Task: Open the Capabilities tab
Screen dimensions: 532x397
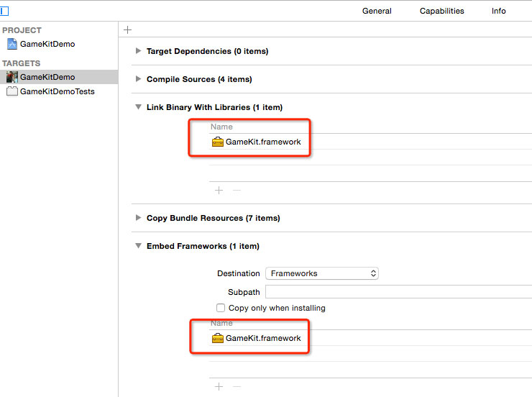Action: pos(441,11)
